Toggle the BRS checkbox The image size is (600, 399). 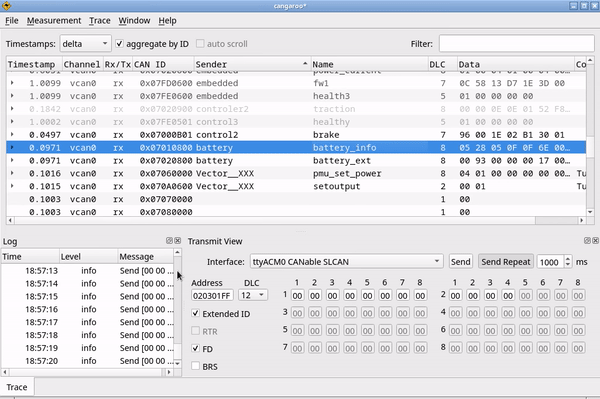(x=196, y=366)
